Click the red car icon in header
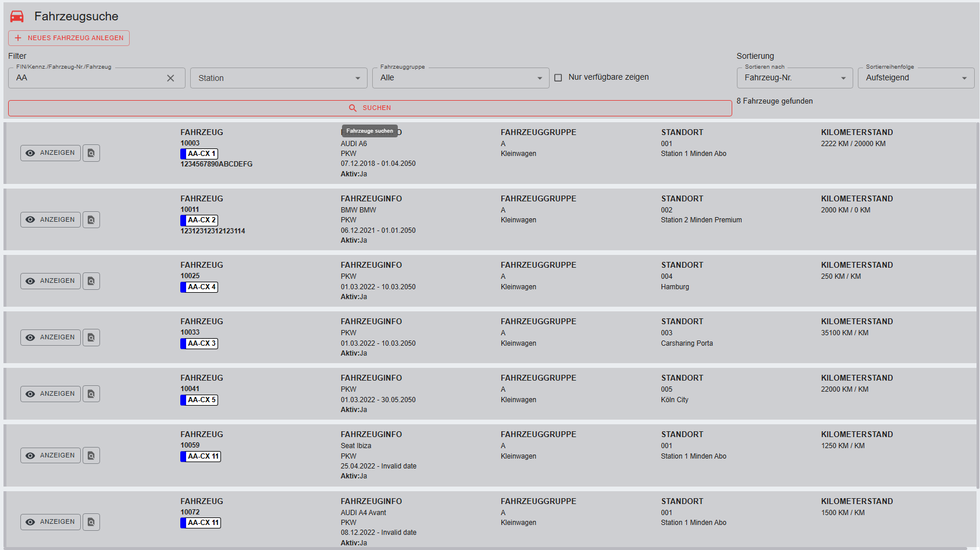 [17, 16]
